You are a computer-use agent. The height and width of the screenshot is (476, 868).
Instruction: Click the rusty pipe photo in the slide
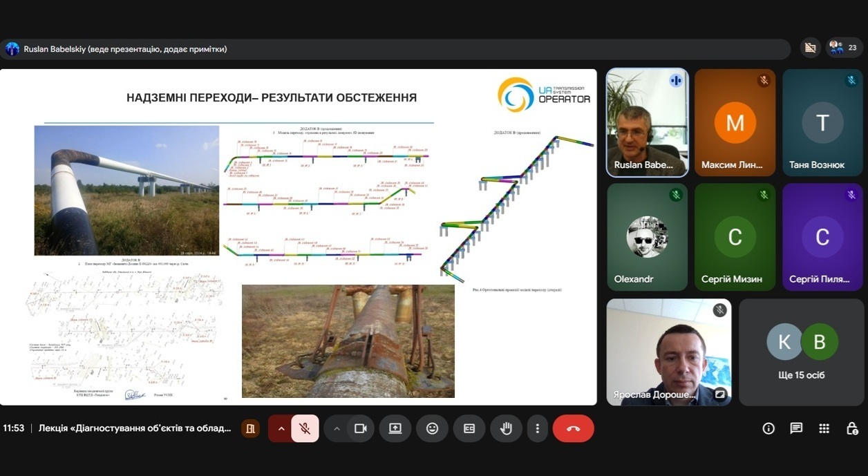click(x=348, y=341)
